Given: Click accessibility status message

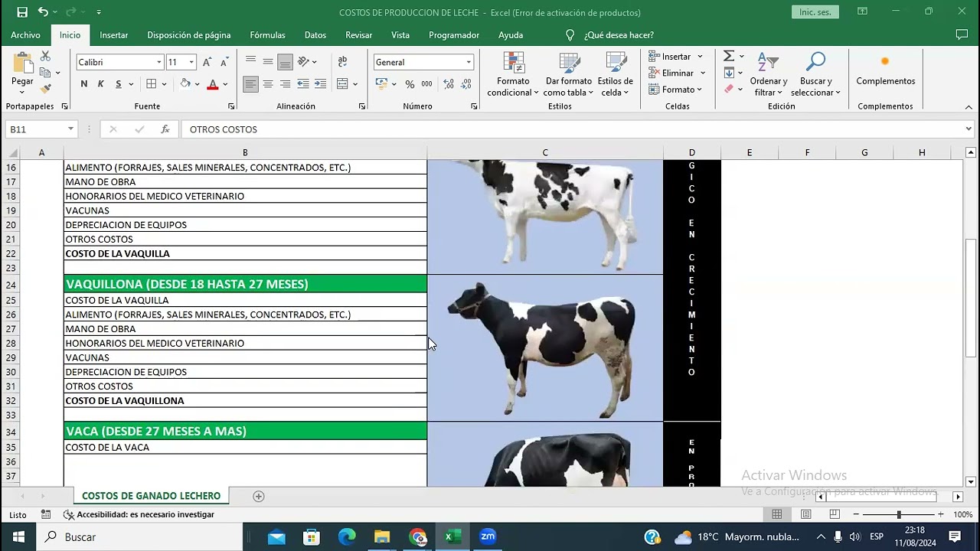Looking at the screenshot, I should pyautogui.click(x=139, y=514).
